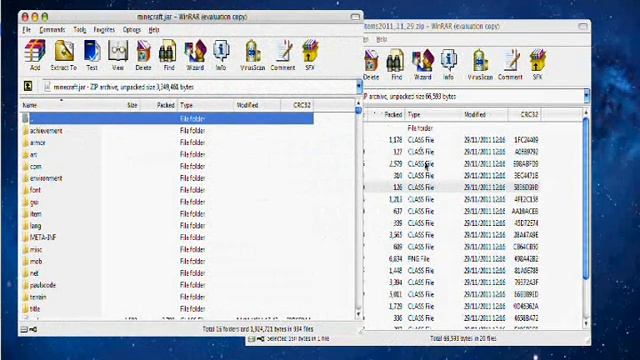
Task: Open Options menu in minecraft.jar window
Action: [x=132, y=30]
